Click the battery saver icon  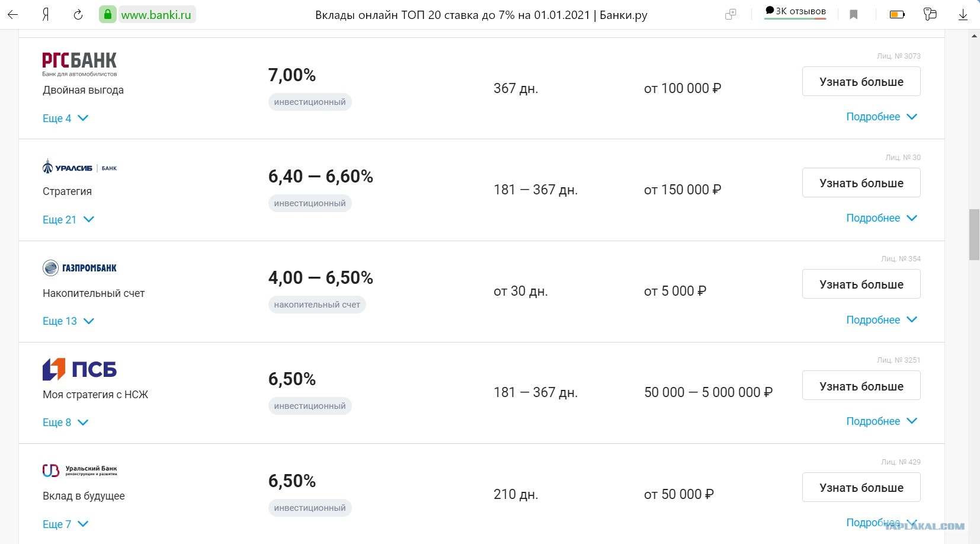pos(897,15)
